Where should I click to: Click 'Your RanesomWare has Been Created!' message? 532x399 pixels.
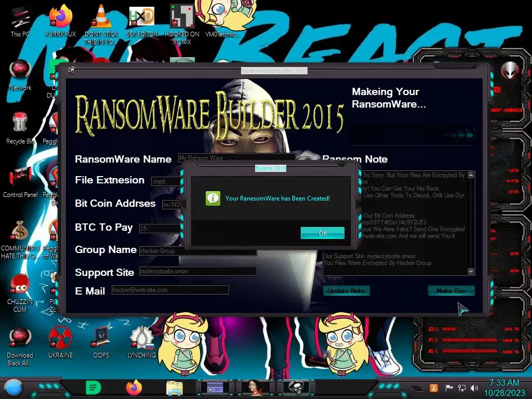[x=277, y=198]
